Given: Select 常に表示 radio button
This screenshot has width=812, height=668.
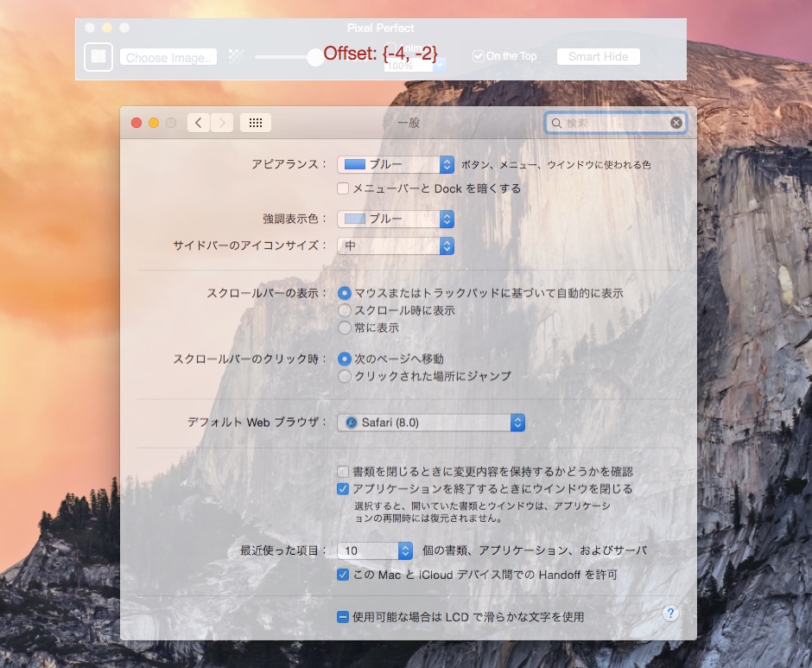Looking at the screenshot, I should 345,328.
